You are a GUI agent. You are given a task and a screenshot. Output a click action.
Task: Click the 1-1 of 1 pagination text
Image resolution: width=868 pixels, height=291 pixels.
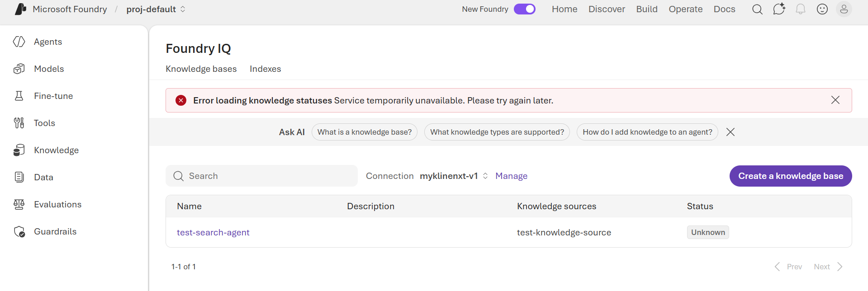click(x=184, y=267)
